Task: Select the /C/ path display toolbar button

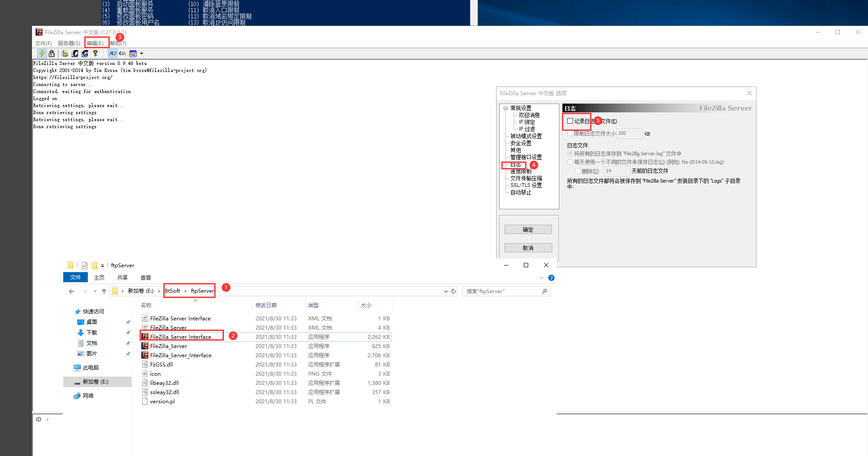Action: pos(113,54)
